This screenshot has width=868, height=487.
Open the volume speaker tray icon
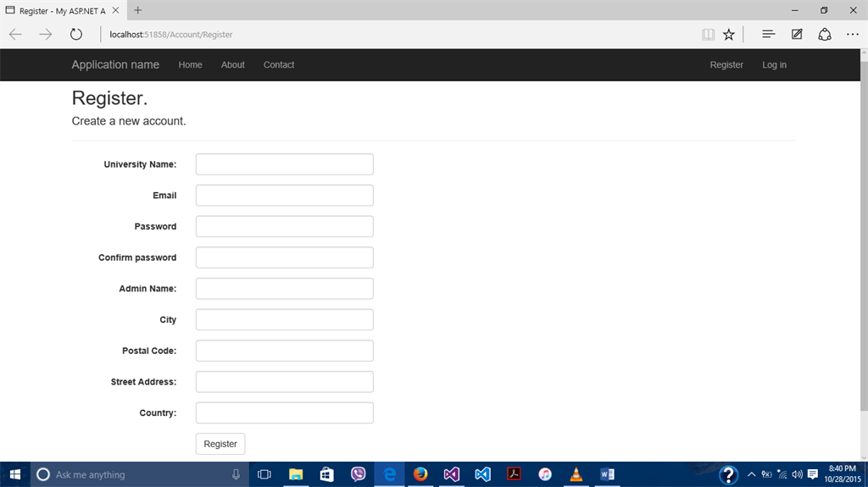click(x=797, y=474)
